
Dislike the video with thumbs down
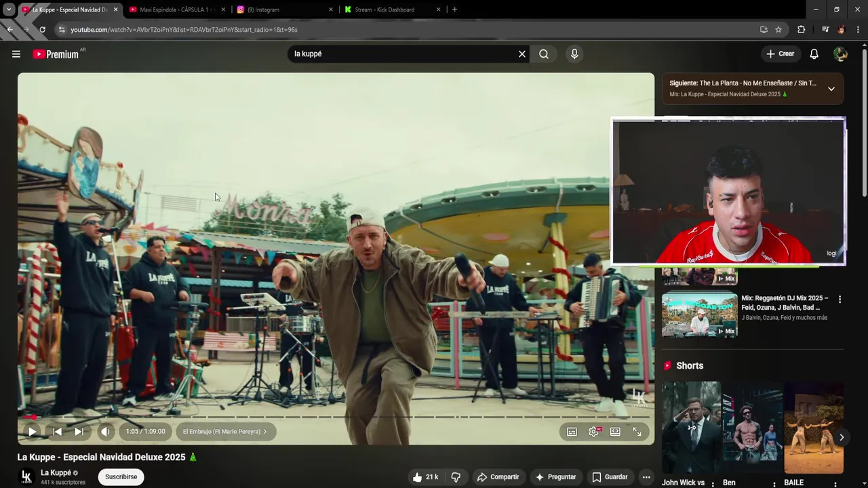tap(456, 477)
